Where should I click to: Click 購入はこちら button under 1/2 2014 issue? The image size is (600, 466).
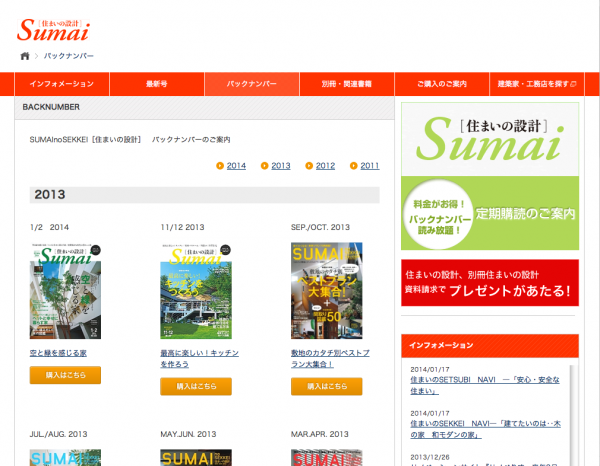[65, 375]
